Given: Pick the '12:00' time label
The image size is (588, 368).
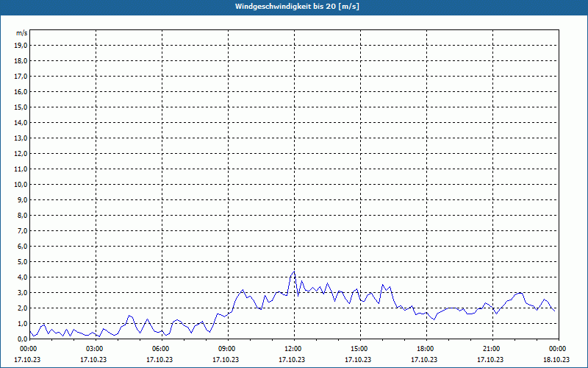Looking at the screenshot, I should [x=293, y=349].
